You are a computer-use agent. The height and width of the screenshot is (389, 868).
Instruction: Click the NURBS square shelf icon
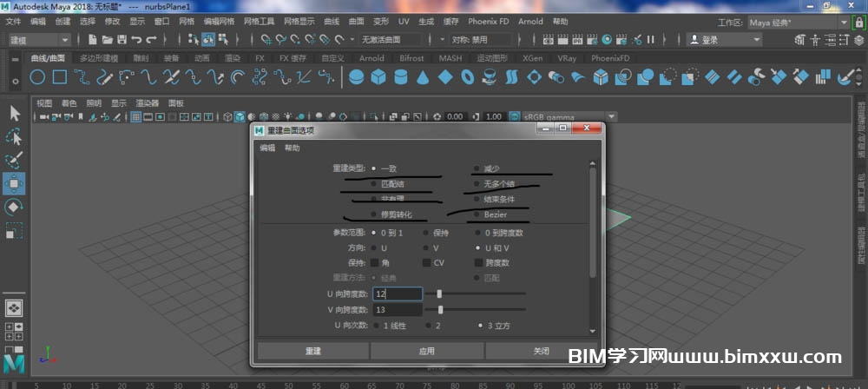pos(60,77)
